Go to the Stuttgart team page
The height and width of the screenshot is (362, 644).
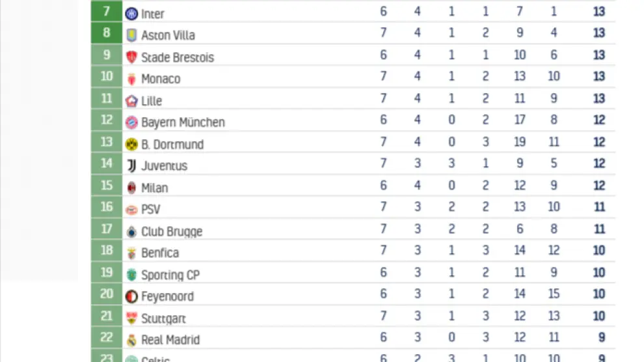[163, 318]
